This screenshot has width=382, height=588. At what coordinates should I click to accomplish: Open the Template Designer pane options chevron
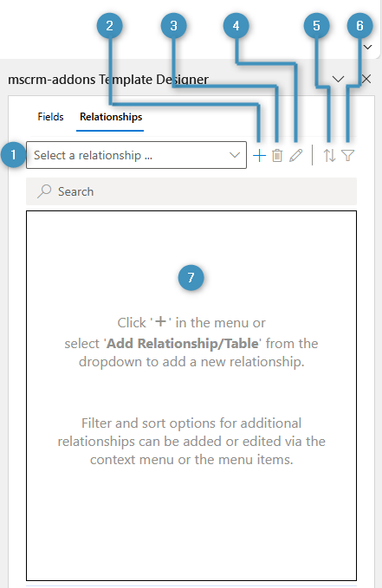pos(339,79)
